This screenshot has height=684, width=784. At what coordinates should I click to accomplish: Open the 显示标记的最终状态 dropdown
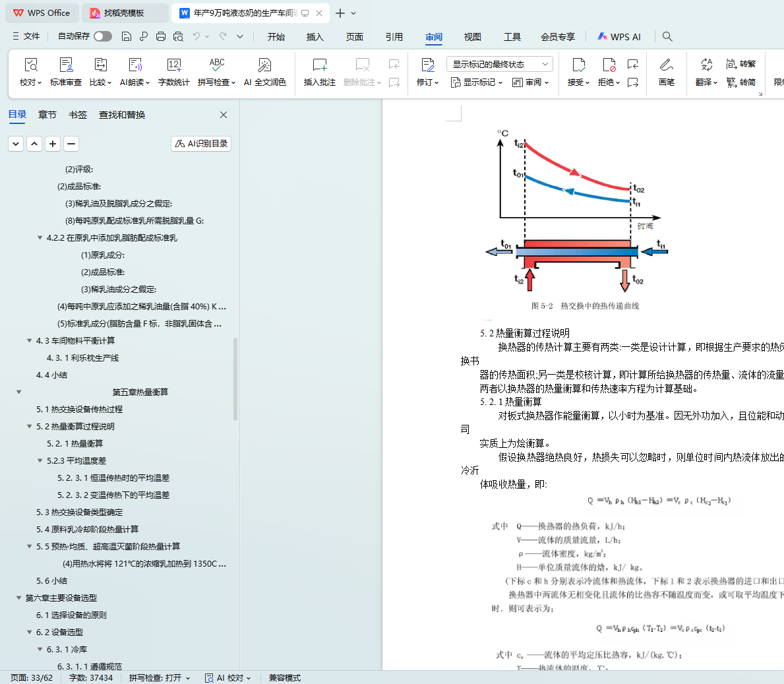pyautogui.click(x=499, y=64)
